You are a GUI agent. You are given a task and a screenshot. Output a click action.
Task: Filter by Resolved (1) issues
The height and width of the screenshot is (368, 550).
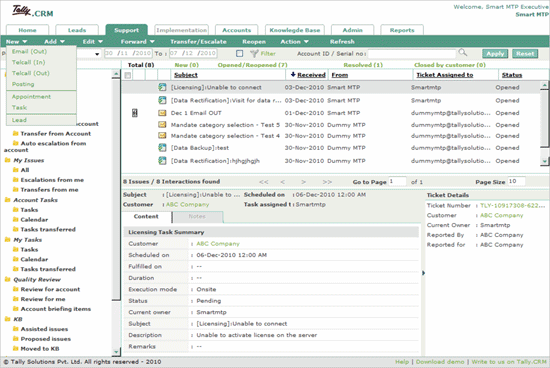pyautogui.click(x=363, y=65)
